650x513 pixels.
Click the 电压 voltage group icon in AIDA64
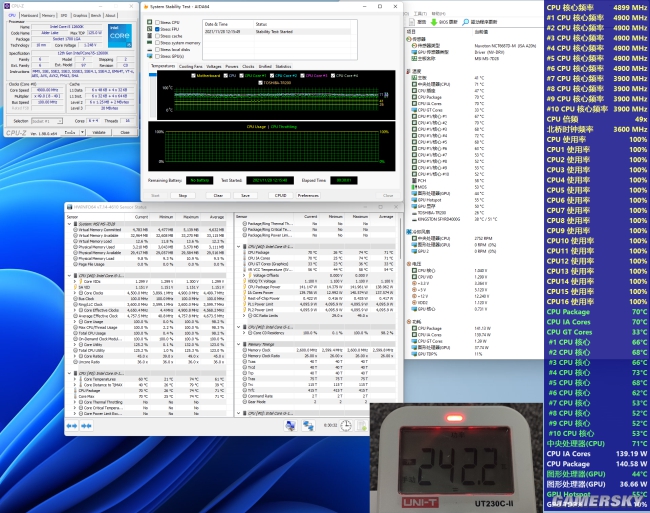point(409,264)
